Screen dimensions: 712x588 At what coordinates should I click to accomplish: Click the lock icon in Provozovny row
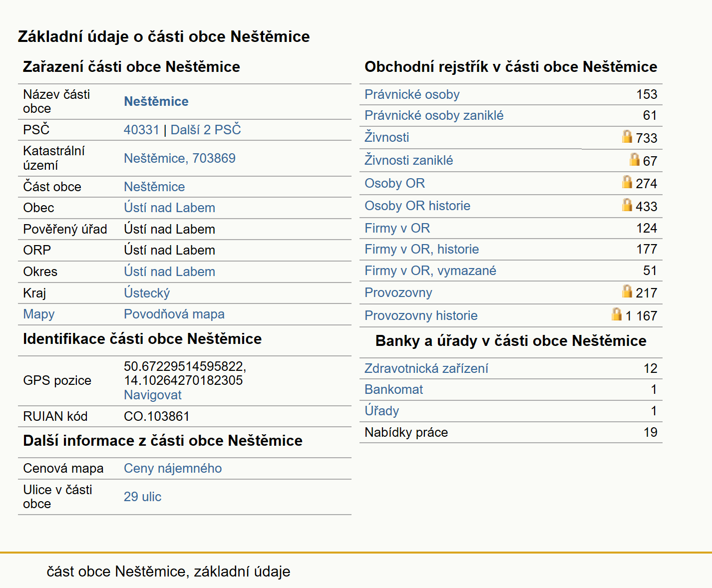(627, 291)
